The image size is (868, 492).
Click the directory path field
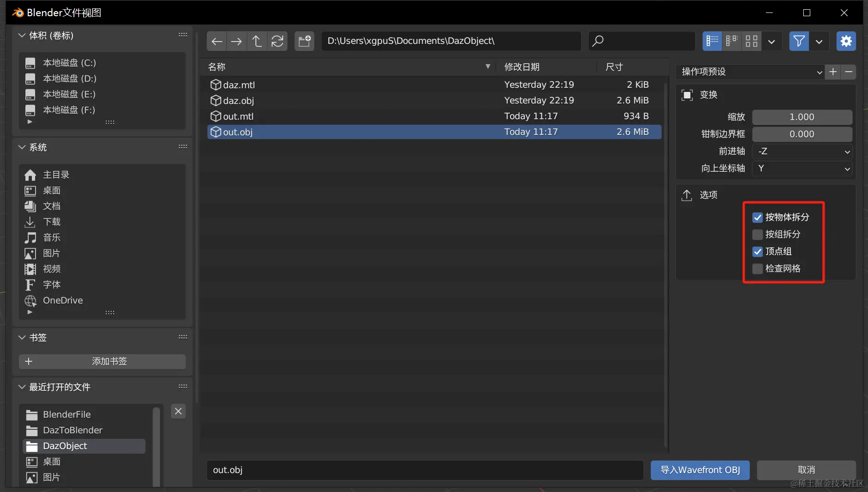(451, 41)
